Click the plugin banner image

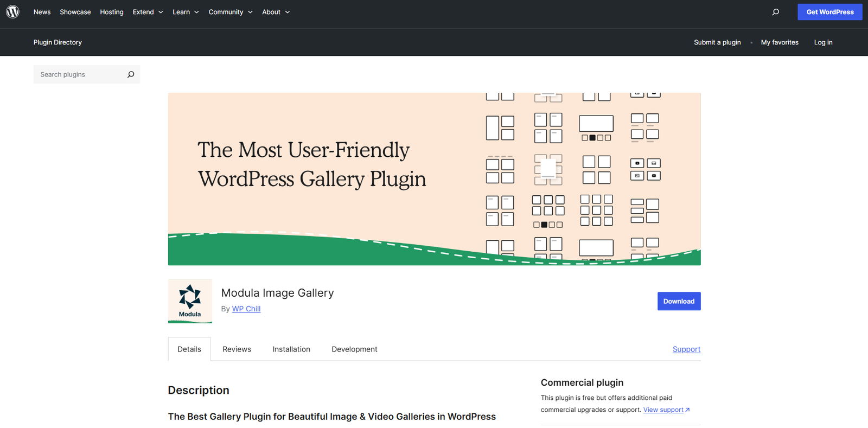[x=434, y=179]
